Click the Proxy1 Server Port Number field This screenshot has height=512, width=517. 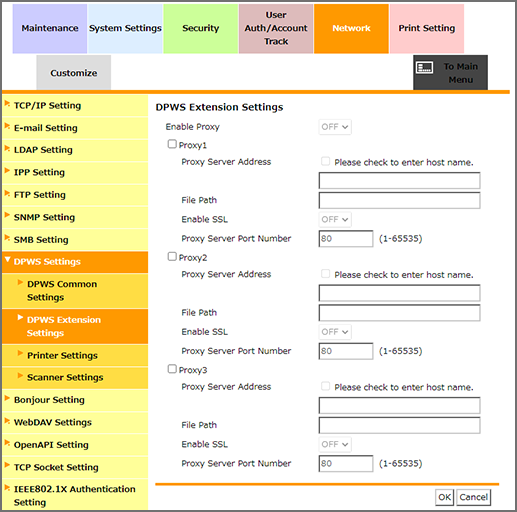pos(346,239)
